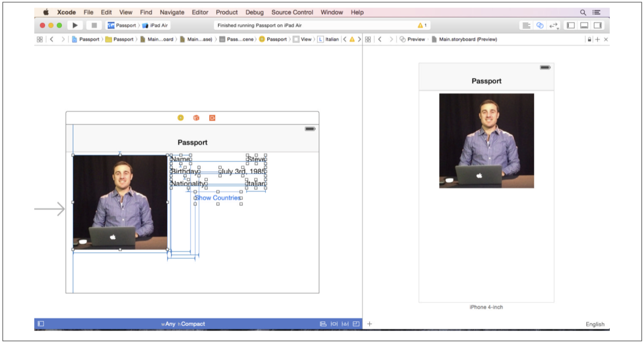Open the Version editor icon
644x343 pixels.
coord(554,25)
